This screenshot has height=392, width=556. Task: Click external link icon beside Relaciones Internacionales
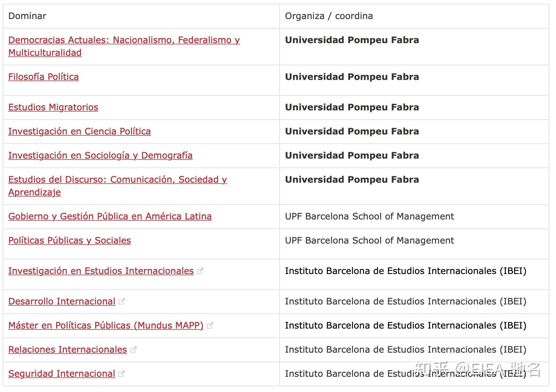click(x=133, y=350)
